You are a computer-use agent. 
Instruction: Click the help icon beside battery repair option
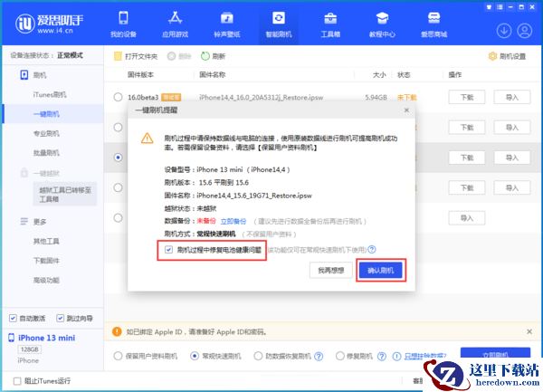(x=372, y=249)
